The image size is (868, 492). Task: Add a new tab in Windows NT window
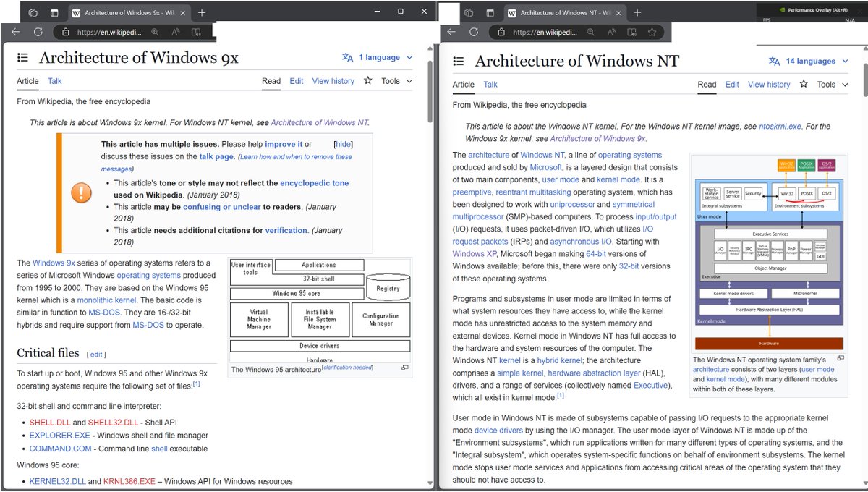(637, 12)
